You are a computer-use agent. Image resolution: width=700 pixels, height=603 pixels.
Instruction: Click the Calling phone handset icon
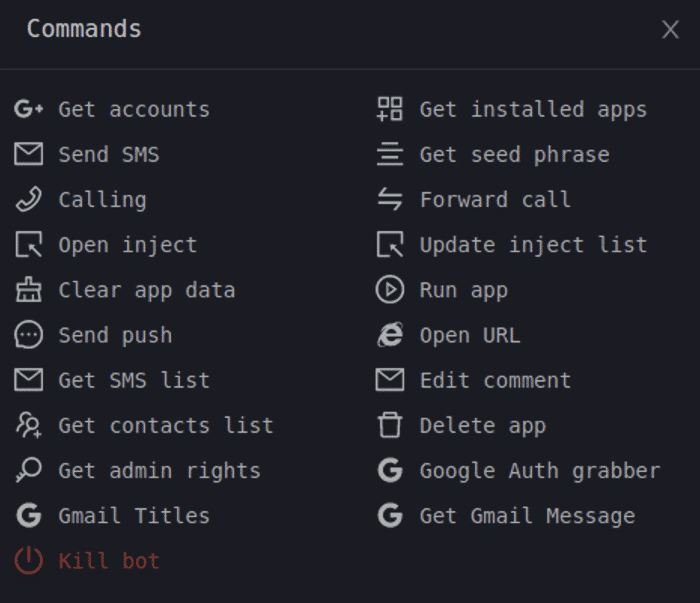(28, 199)
